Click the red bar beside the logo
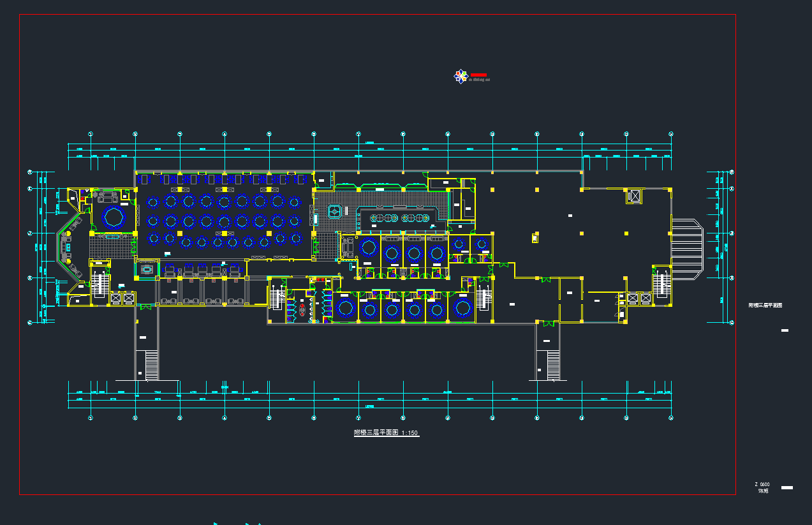 pyautogui.click(x=478, y=75)
